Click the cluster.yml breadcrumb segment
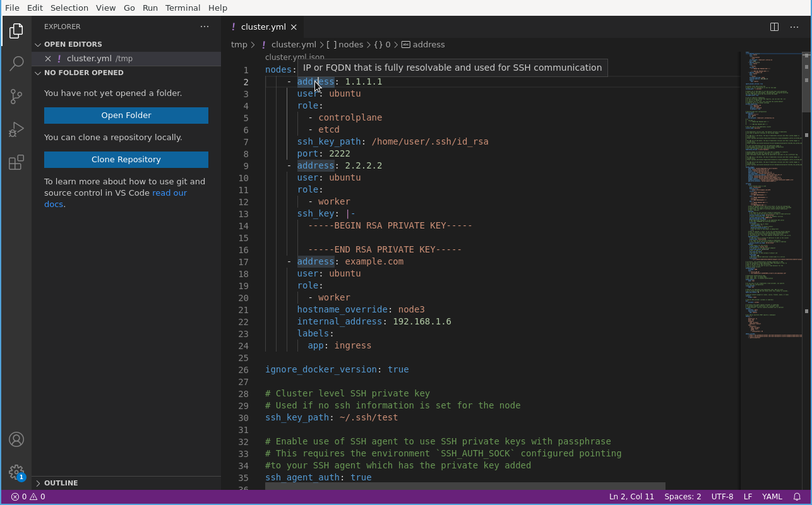812x505 pixels. pos(289,45)
